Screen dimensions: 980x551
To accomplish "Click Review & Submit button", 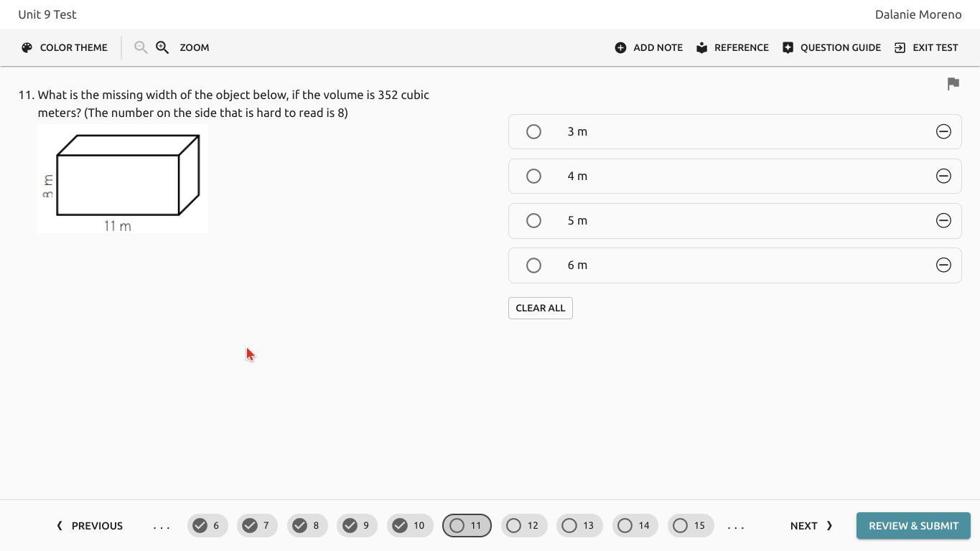I will pyautogui.click(x=913, y=525).
